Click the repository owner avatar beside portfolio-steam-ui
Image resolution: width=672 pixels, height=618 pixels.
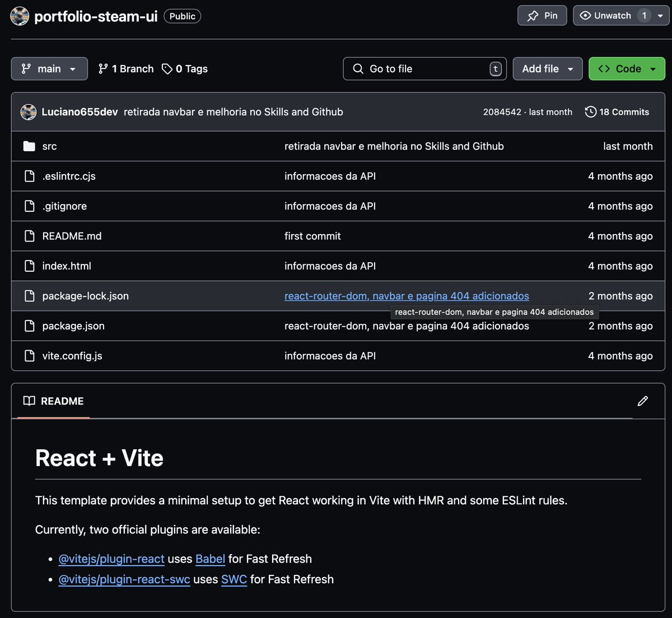point(20,16)
